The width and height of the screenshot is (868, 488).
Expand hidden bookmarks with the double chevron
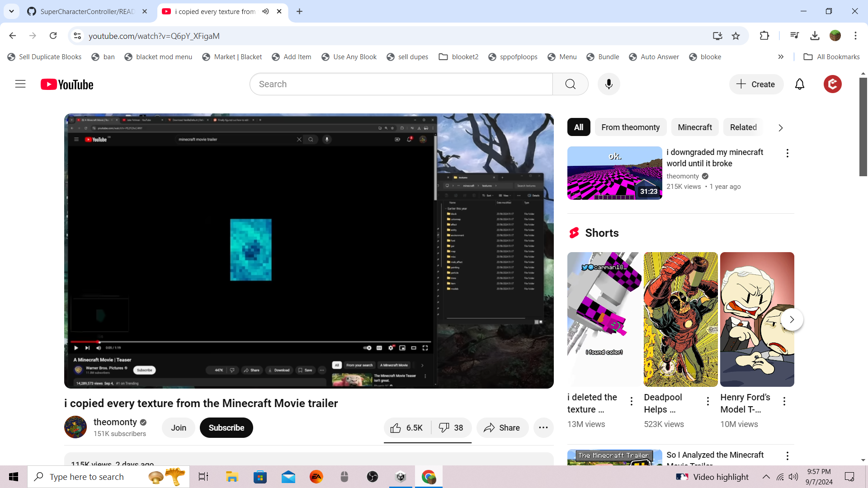click(781, 57)
